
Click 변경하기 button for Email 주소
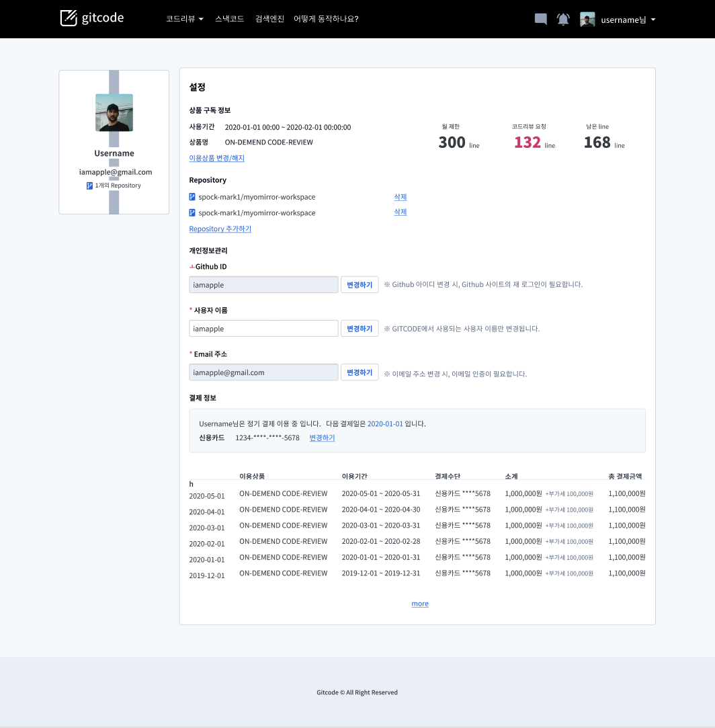pos(360,372)
